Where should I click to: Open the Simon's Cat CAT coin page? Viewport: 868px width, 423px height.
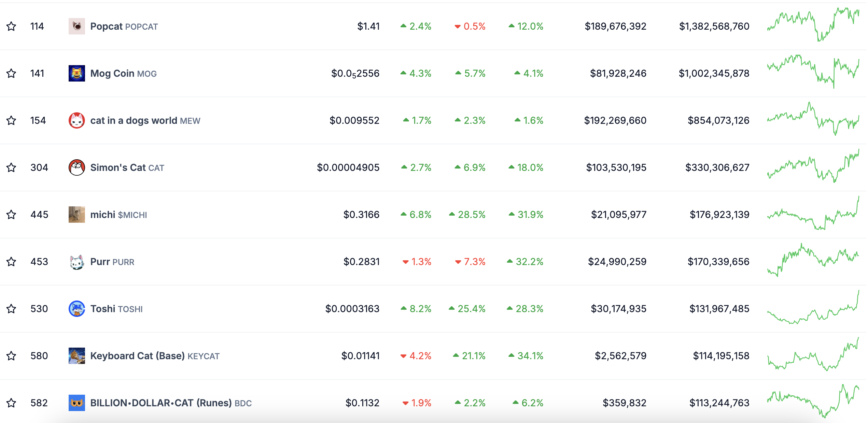click(x=127, y=167)
